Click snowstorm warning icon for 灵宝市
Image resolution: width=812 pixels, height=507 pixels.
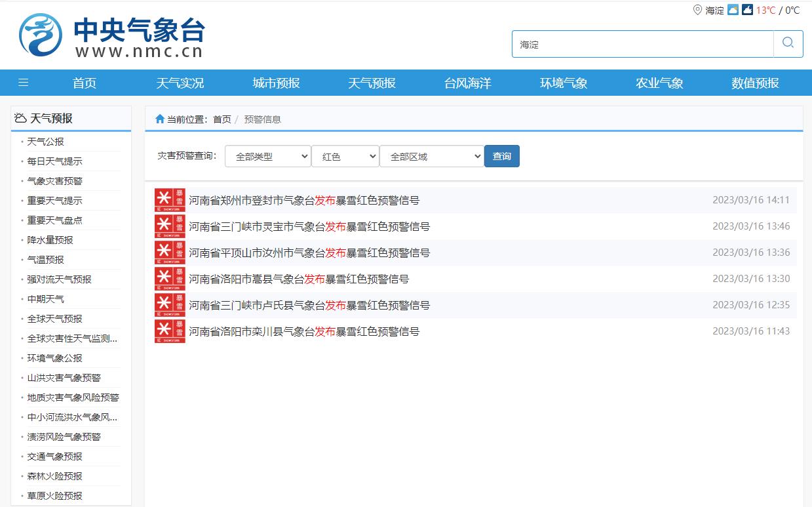[170, 226]
